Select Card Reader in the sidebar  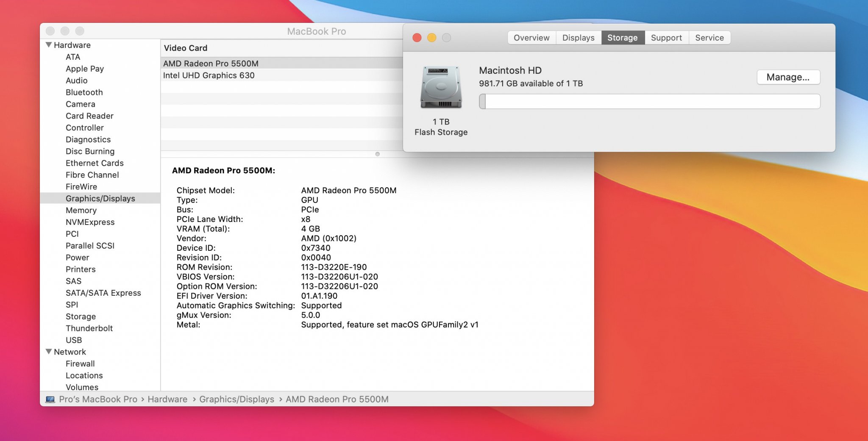pos(89,116)
